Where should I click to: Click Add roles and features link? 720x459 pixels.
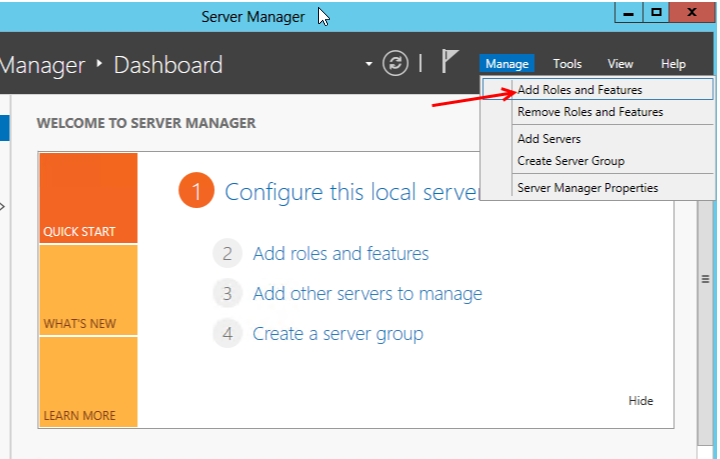coord(341,253)
